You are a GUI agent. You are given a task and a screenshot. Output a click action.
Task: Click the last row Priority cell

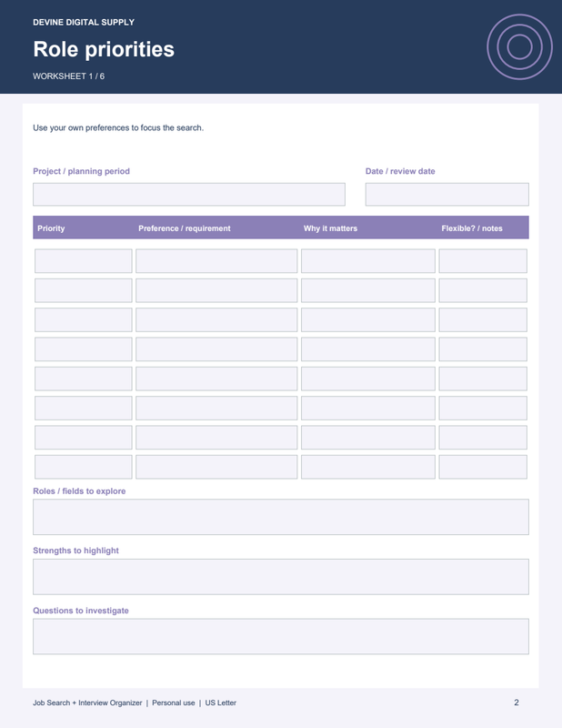click(x=84, y=467)
